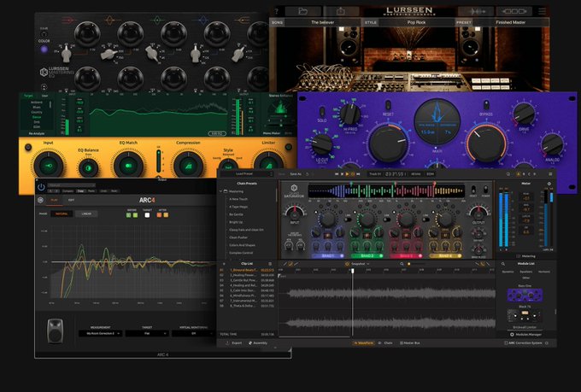
Task: Click the Lurssen console help question mark
Action: point(276,11)
